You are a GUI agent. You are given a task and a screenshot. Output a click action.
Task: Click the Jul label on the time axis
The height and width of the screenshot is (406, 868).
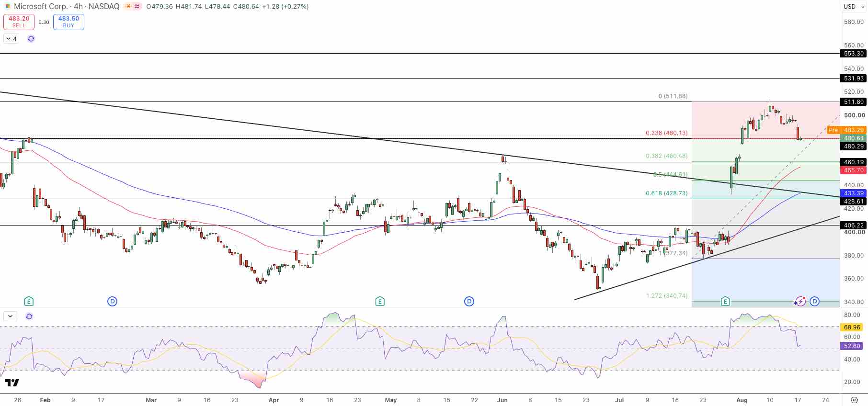pyautogui.click(x=619, y=400)
